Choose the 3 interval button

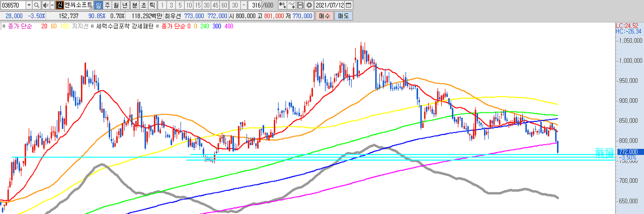pyautogui.click(x=171, y=5)
